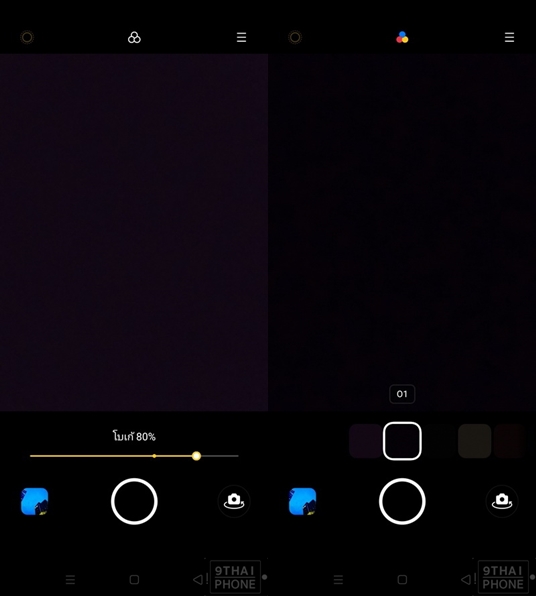Image resolution: width=536 pixels, height=596 pixels.
Task: Tap the bokeh aperture icon in left screen
Action: tap(27, 37)
